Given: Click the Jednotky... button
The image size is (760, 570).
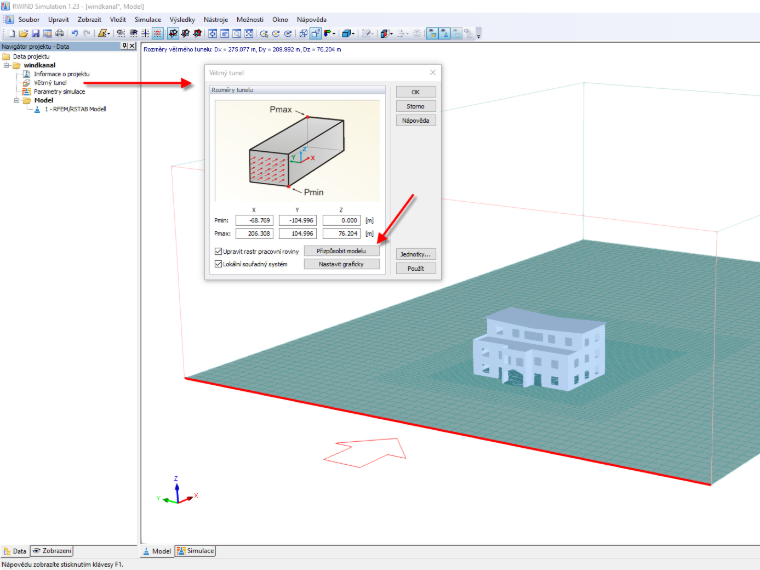Looking at the screenshot, I should (415, 254).
